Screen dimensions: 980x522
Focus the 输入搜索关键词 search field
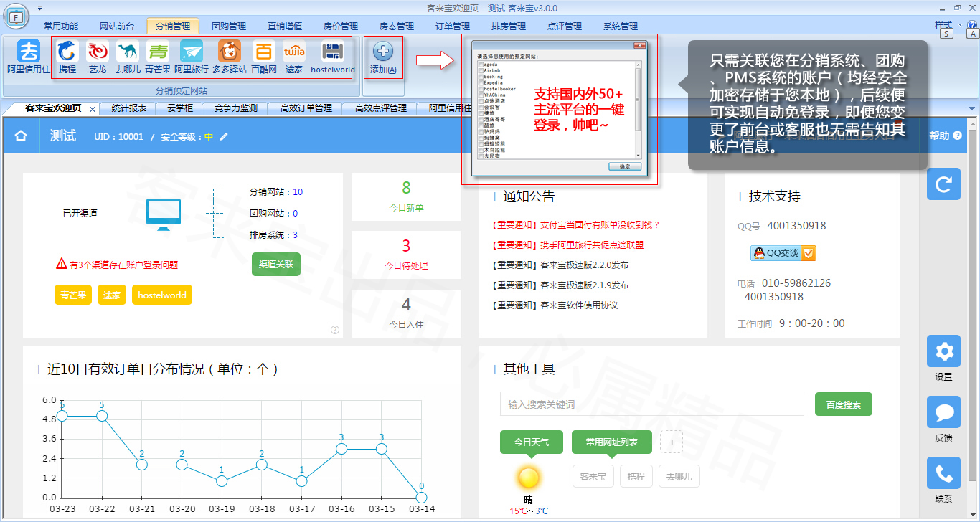[x=652, y=404]
